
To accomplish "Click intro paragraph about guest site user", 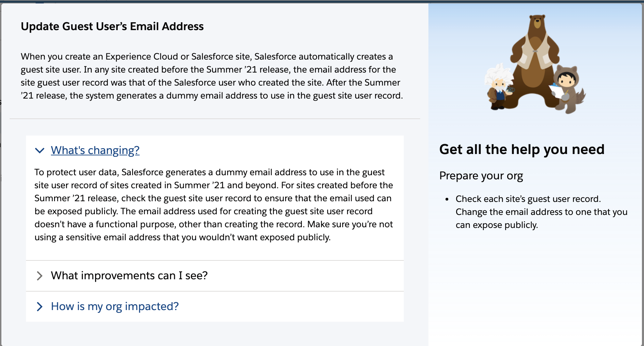I will (x=211, y=76).
